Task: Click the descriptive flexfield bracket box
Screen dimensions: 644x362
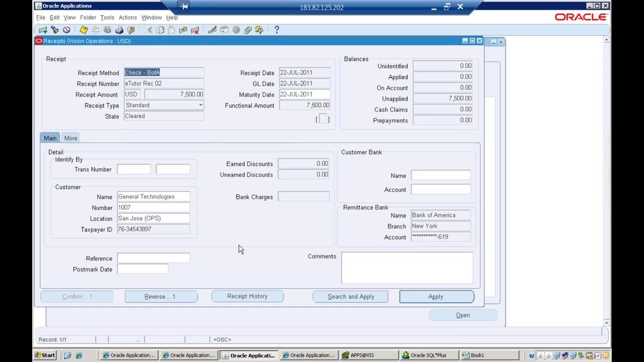Action: (x=323, y=119)
